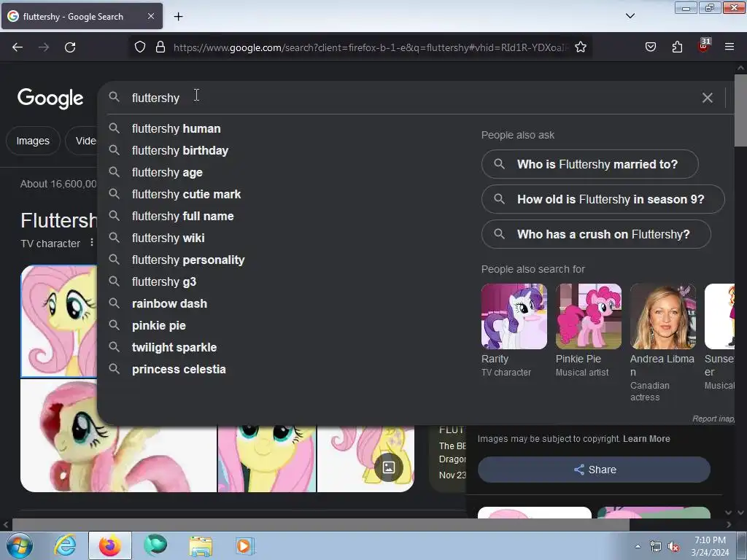Reload the current page
Screen dimensions: 747x560
click(x=70, y=47)
